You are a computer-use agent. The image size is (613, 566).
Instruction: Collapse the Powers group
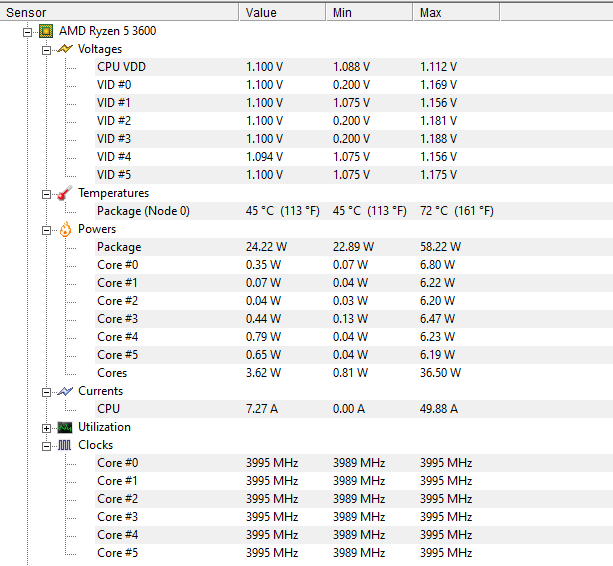pos(46,230)
